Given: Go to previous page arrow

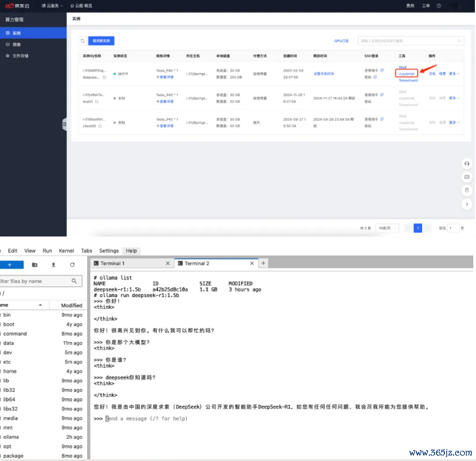Looking at the screenshot, I should coord(408,228).
